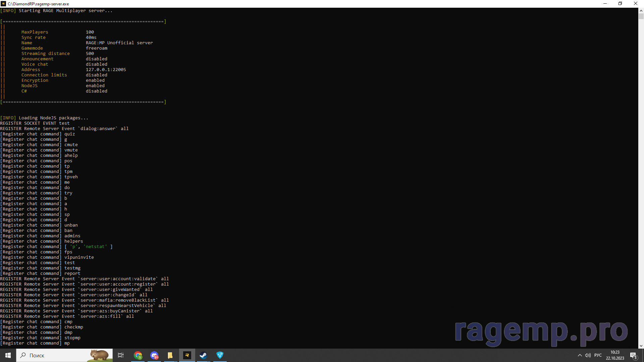Click the dialog:answer event line
644x362 pixels.
64,129
